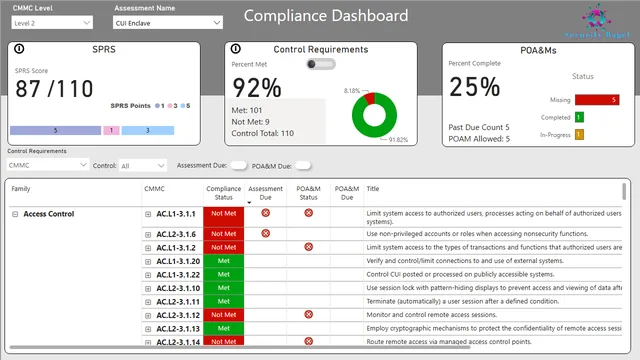
Task: Click the 'Not Met: 9' text
Action: [x=250, y=122]
